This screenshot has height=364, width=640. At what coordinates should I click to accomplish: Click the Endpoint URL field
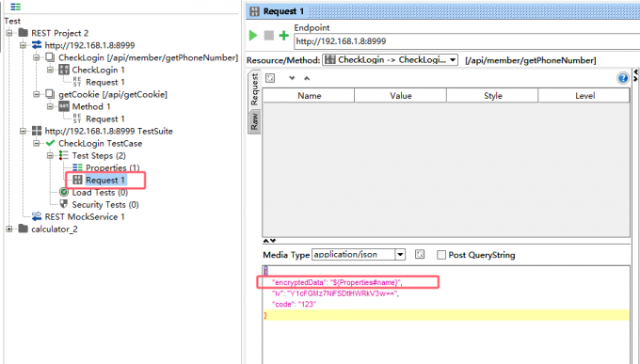[x=467, y=41]
